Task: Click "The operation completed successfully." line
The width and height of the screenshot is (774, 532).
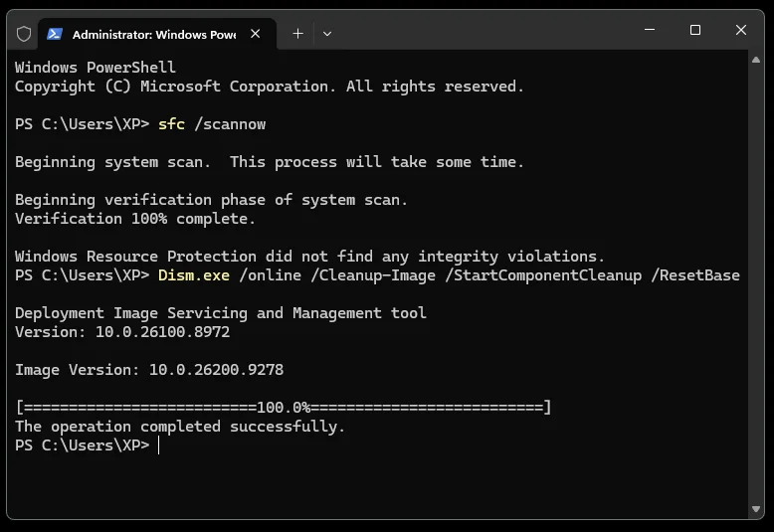Action: click(x=180, y=426)
